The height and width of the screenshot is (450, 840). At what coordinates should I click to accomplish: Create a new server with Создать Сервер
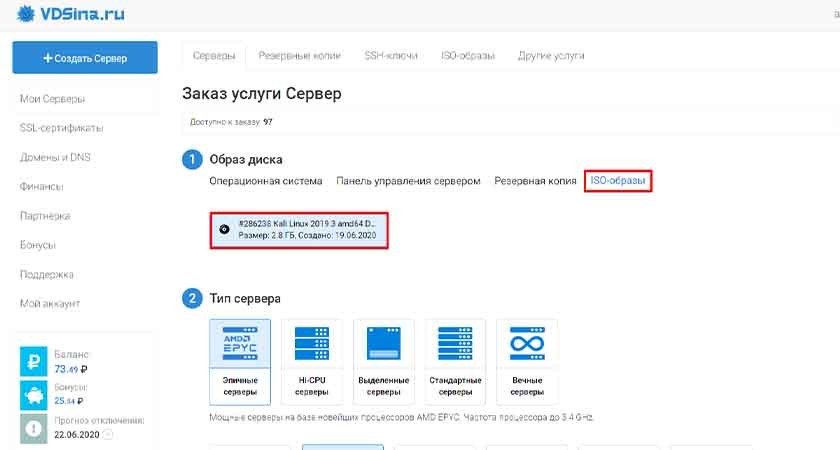tap(85, 58)
